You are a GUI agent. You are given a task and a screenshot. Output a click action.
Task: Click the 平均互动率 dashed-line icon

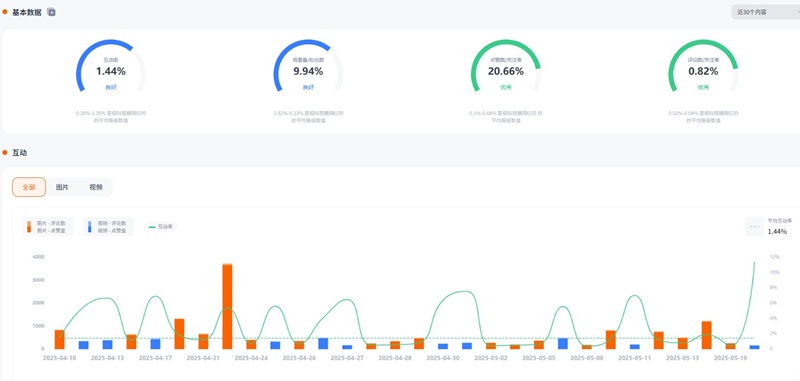tap(755, 226)
